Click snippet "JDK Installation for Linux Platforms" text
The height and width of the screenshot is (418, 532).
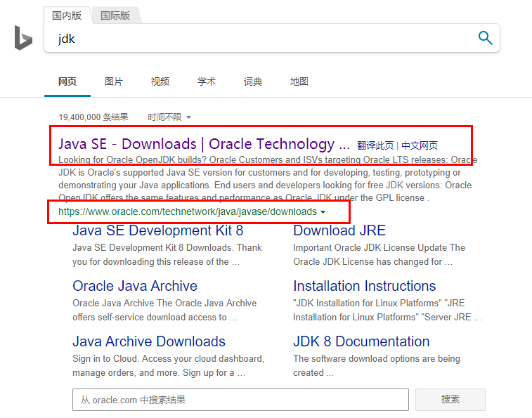[368, 303]
